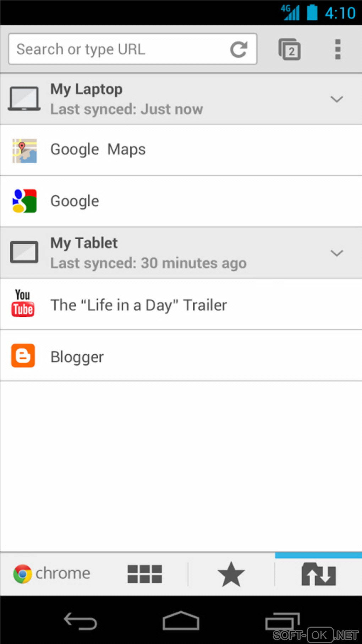Viewport: 362px width, 644px height.
Task: Collapse the My Laptop section chevron
Action: tap(336, 99)
